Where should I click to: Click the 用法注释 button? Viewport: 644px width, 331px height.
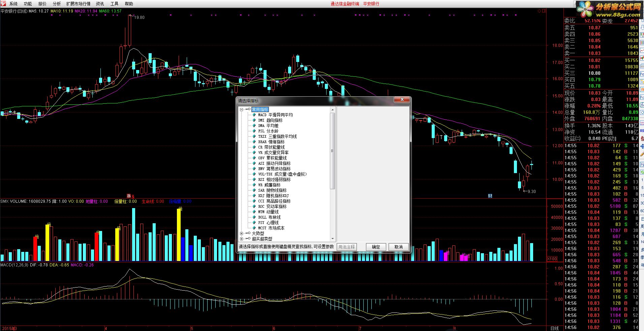pyautogui.click(x=346, y=247)
